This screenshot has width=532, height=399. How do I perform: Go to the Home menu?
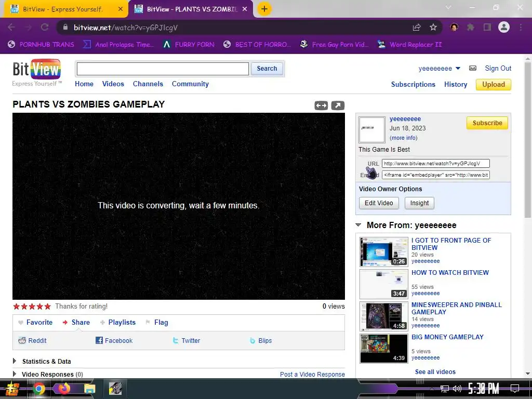(x=84, y=84)
